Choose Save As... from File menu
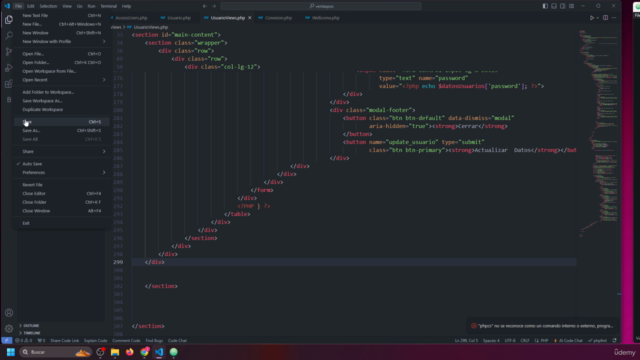Viewport: 640px width, 360px height. tap(61, 131)
